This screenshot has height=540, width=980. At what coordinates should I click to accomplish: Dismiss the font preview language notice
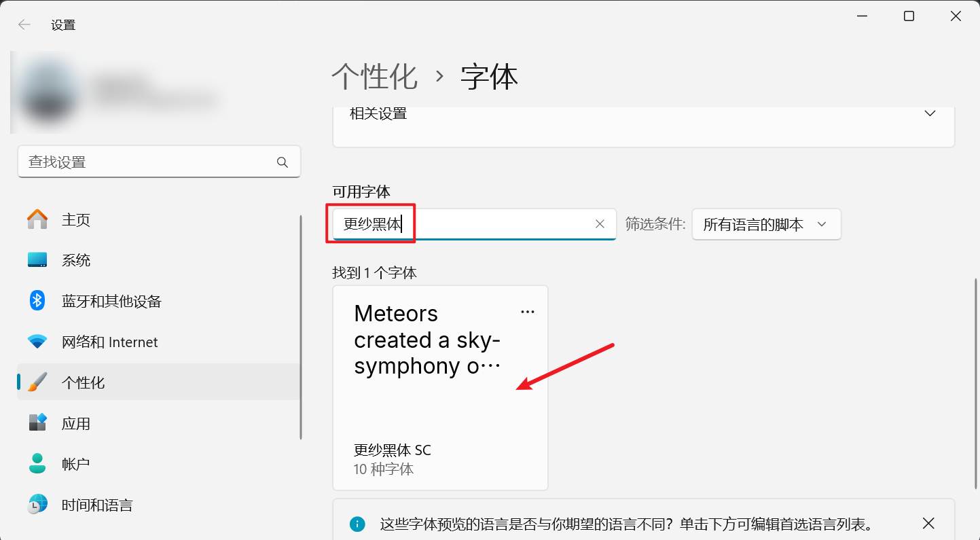(928, 523)
